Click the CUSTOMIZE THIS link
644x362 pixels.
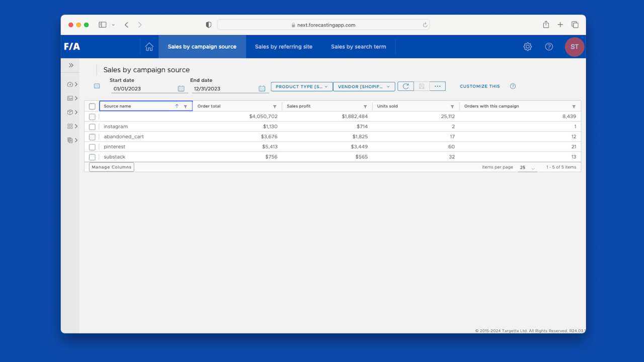[480, 86]
